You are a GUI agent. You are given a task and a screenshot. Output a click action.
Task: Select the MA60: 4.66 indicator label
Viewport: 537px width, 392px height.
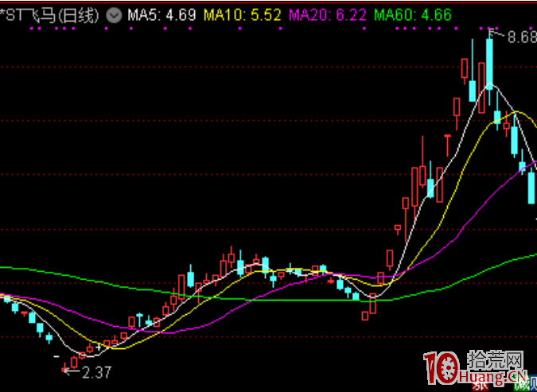click(413, 15)
